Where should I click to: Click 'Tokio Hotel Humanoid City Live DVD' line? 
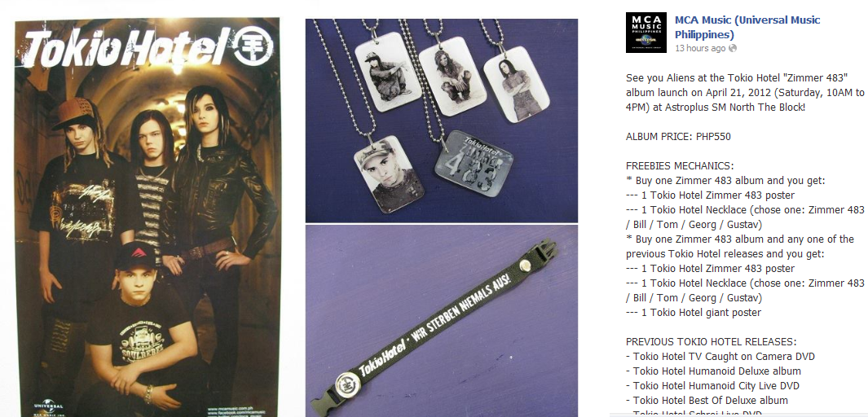712,385
